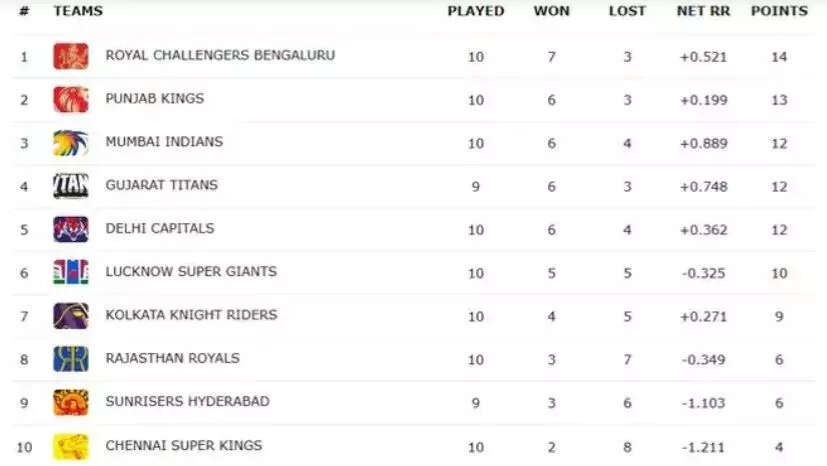The width and height of the screenshot is (827, 466).
Task: Select Sunrisers Hyderabad net run rate value
Action: [x=704, y=403]
